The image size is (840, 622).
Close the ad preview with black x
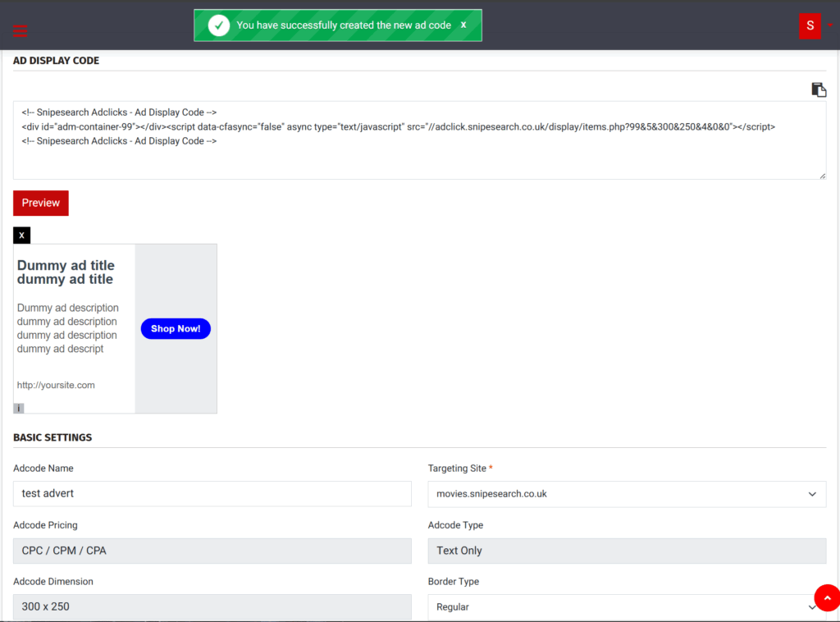click(21, 236)
